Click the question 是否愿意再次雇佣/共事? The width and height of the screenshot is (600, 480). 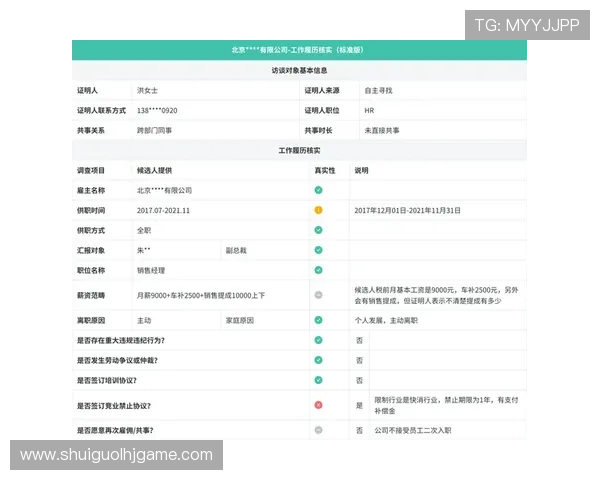point(115,430)
